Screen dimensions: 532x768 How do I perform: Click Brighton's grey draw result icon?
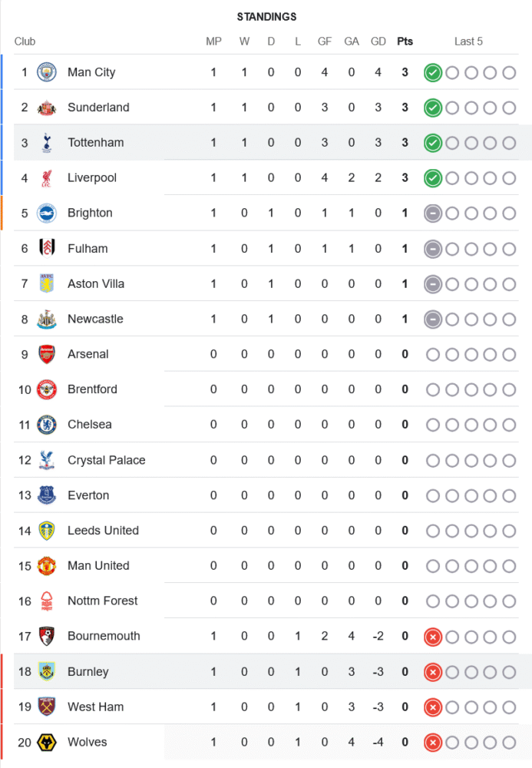coord(433,214)
